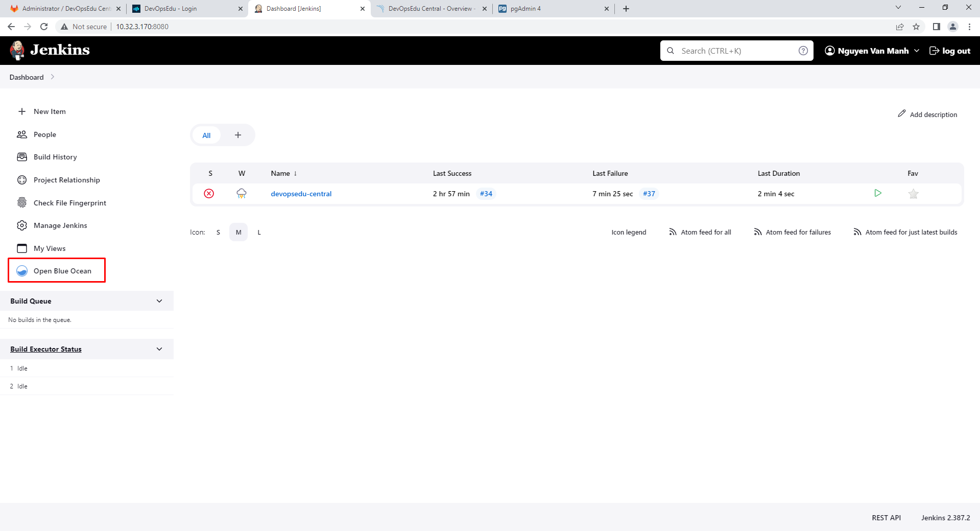Open last failure build #37

tap(649, 194)
